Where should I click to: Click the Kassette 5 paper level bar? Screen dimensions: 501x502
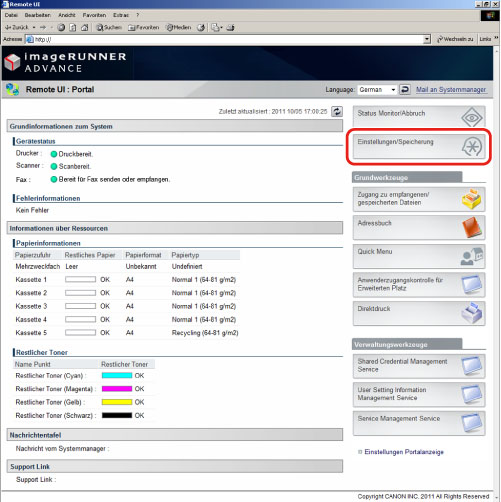[x=80, y=333]
